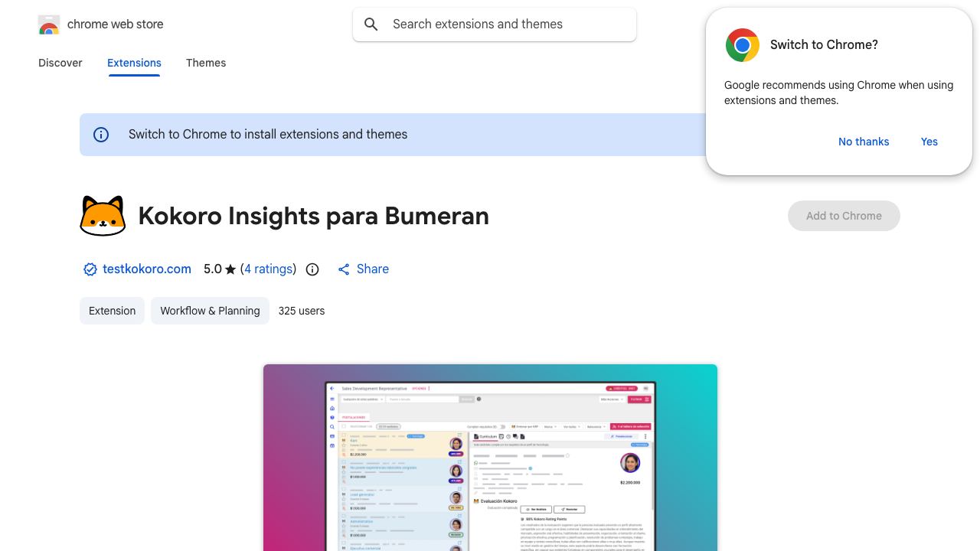Click the Kokoro Insights para Bumeran heading

(314, 216)
